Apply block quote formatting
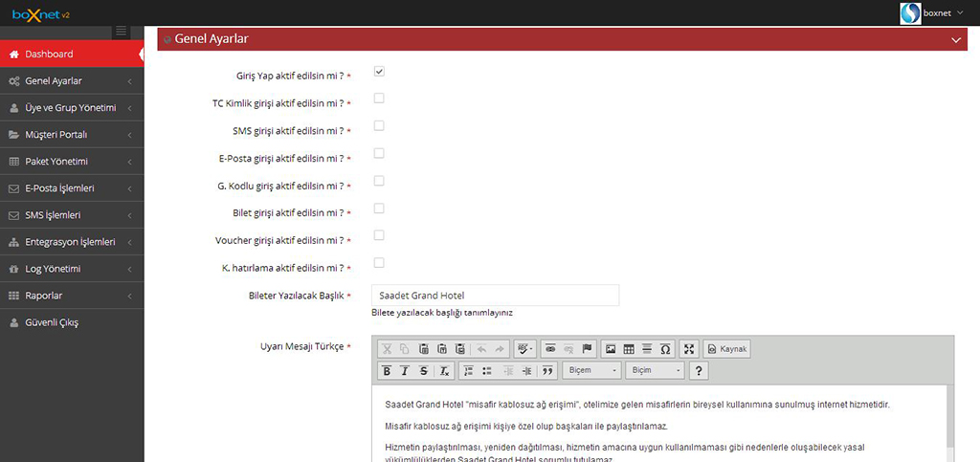Screen dimensions: 980x462 [x=547, y=371]
